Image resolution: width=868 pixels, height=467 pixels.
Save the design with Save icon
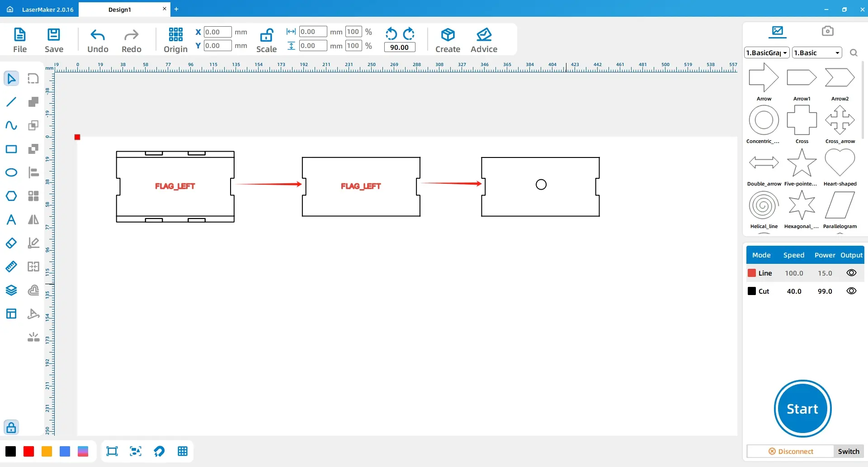(x=54, y=35)
